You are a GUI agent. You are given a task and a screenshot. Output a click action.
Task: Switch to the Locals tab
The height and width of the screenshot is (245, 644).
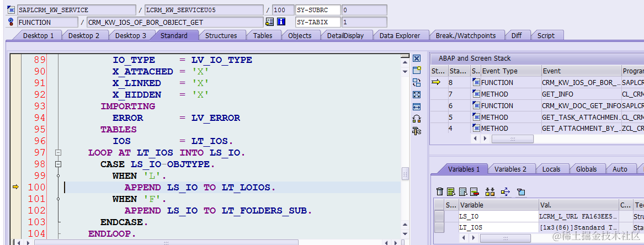tap(552, 169)
